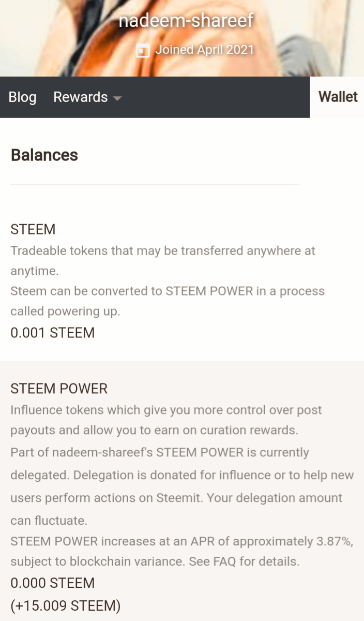Open the 0.001 STEEM balance options
The image size is (364, 621).
(53, 332)
